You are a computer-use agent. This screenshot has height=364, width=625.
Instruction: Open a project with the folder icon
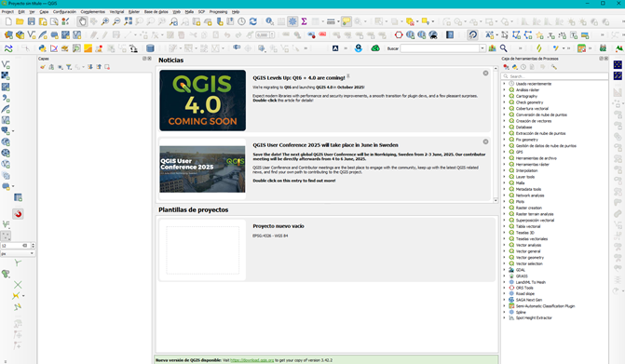(x=20, y=21)
